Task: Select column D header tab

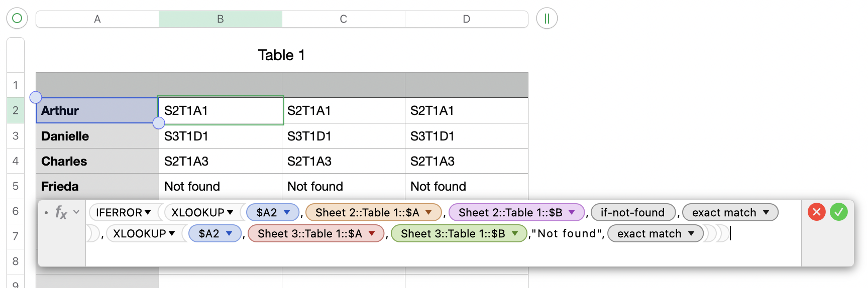Action: click(x=466, y=19)
